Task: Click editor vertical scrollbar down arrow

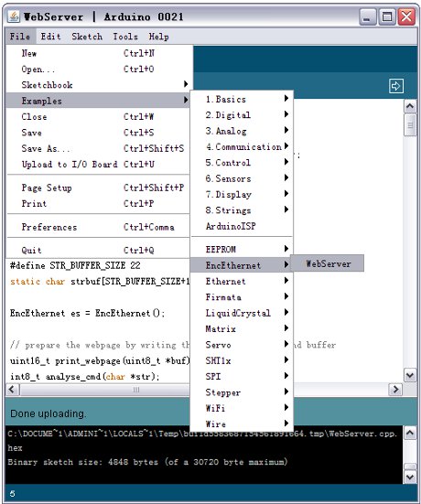Action: (x=410, y=375)
